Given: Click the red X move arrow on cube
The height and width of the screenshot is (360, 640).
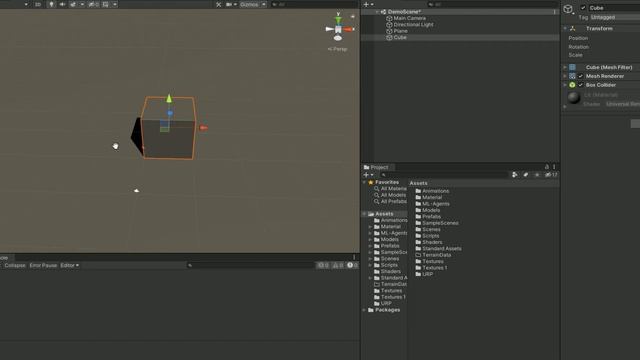Looking at the screenshot, I should pos(203,128).
